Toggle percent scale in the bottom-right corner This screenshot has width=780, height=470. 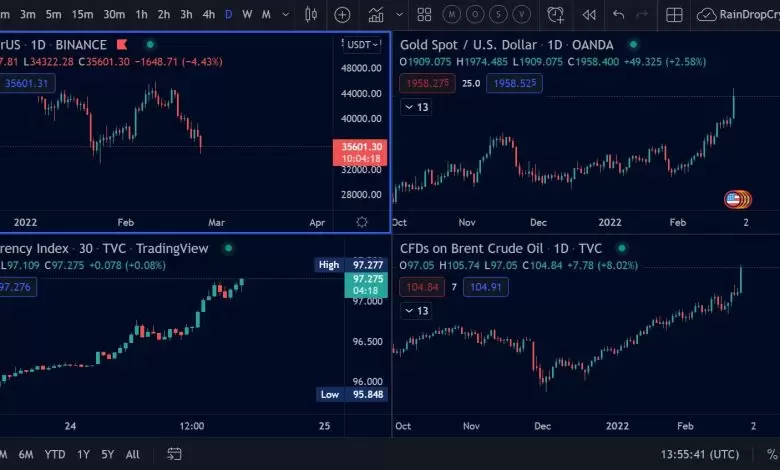pos(771,454)
